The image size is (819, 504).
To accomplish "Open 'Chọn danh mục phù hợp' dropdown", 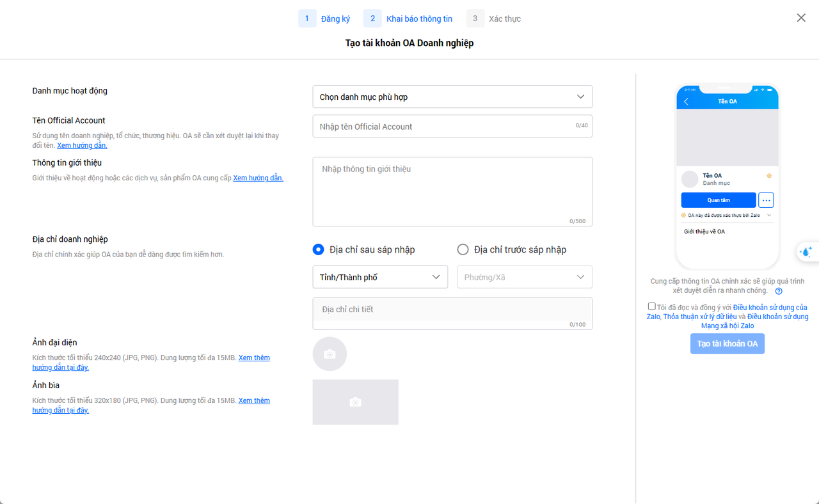I will 452,97.
